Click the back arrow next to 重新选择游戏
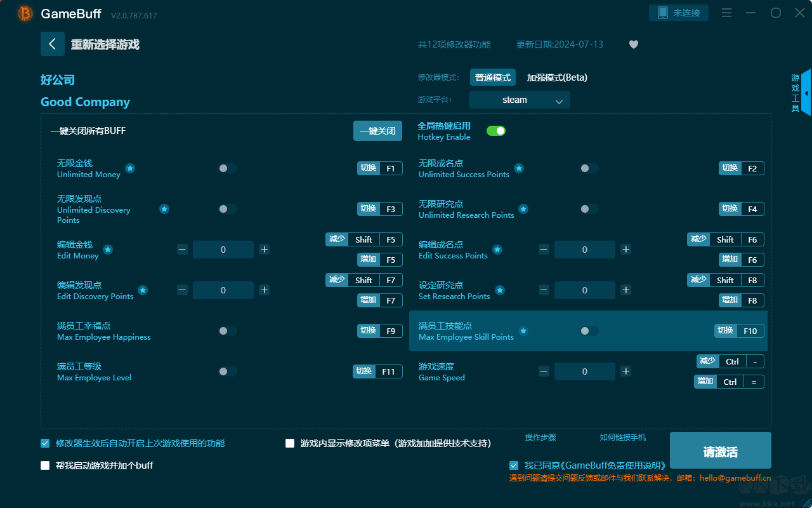 click(53, 44)
